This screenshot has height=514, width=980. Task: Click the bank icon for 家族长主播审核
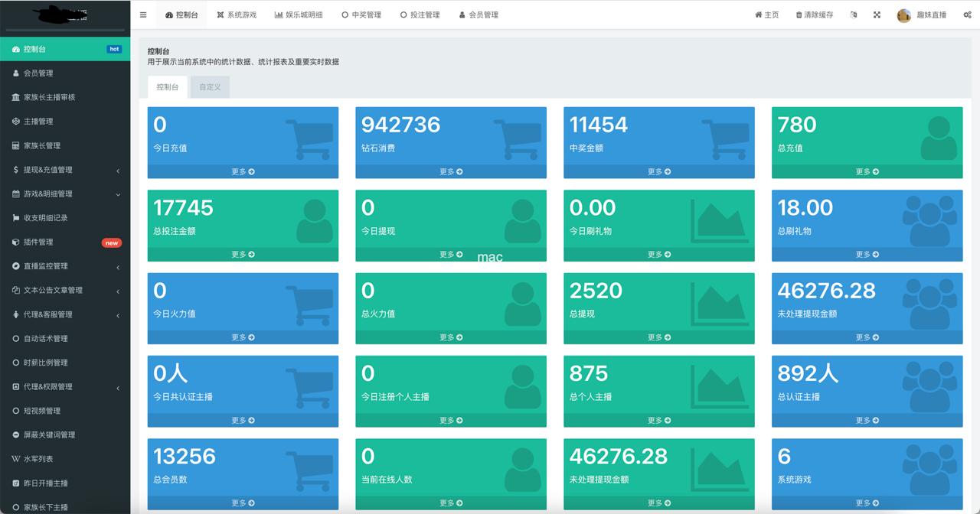pos(16,97)
